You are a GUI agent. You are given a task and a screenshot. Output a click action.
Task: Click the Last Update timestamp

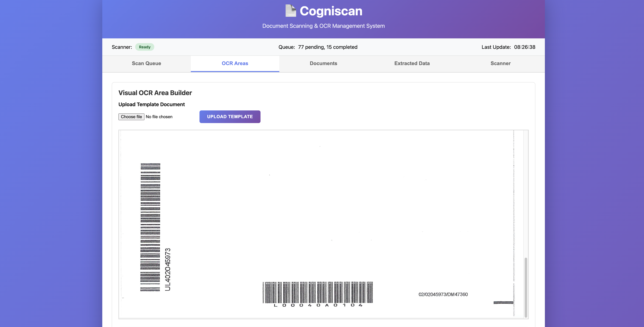coord(524,47)
